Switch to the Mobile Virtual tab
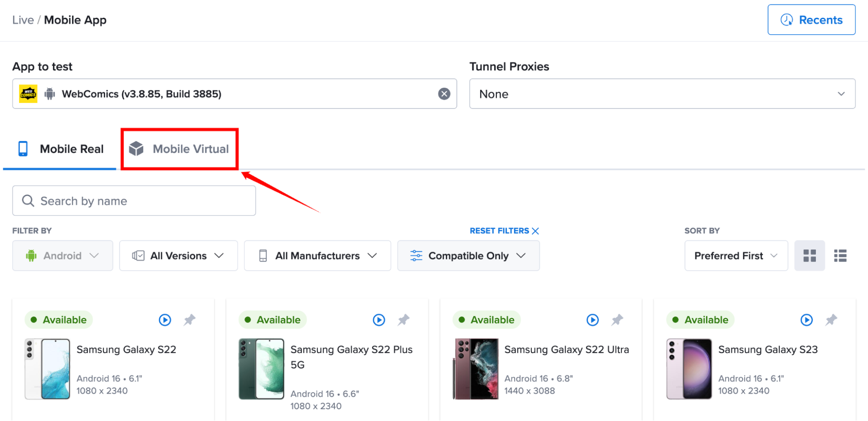 [179, 149]
